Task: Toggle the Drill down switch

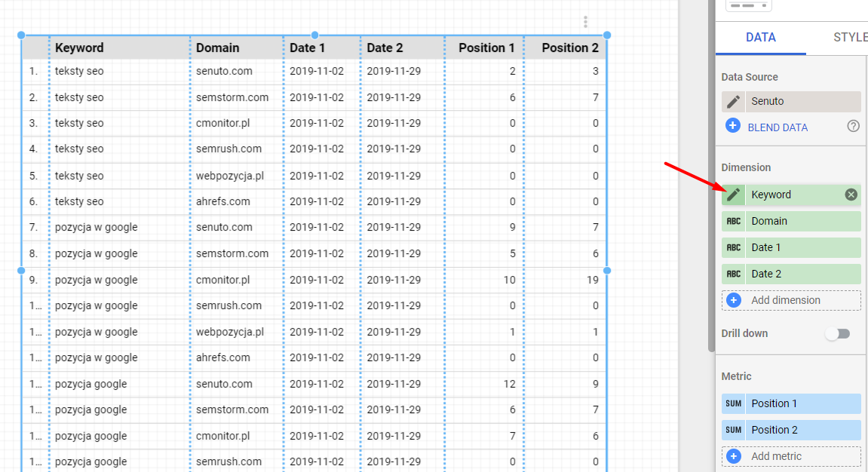Action: click(838, 334)
